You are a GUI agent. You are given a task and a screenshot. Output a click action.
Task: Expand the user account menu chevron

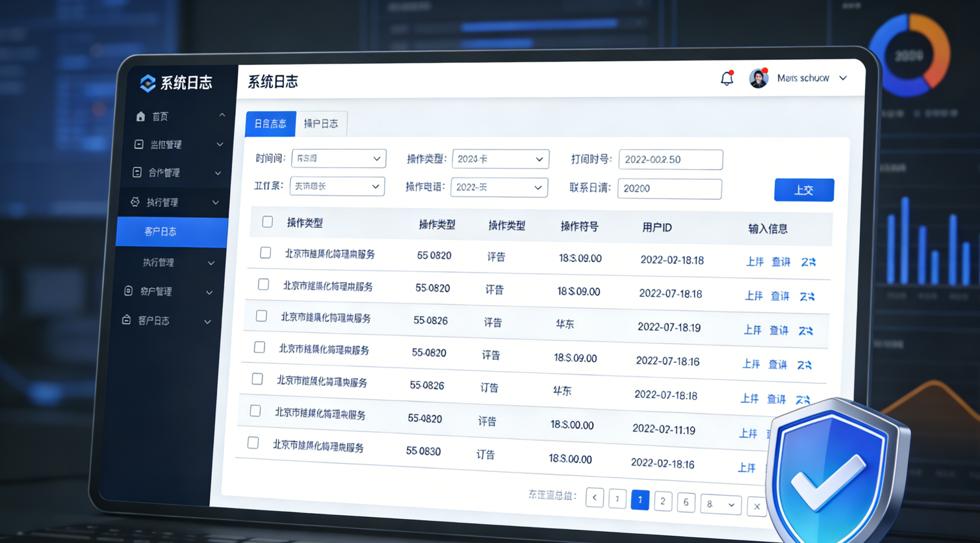click(843, 78)
